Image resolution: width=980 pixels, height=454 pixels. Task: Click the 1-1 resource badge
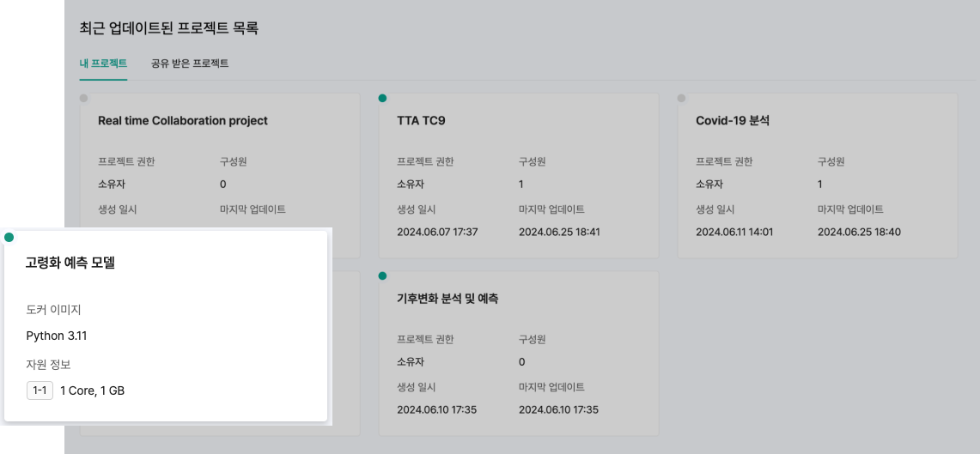point(40,390)
